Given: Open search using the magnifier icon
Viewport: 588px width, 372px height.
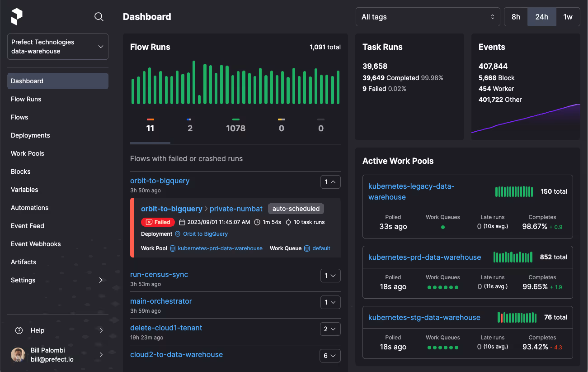Looking at the screenshot, I should pyautogui.click(x=99, y=17).
